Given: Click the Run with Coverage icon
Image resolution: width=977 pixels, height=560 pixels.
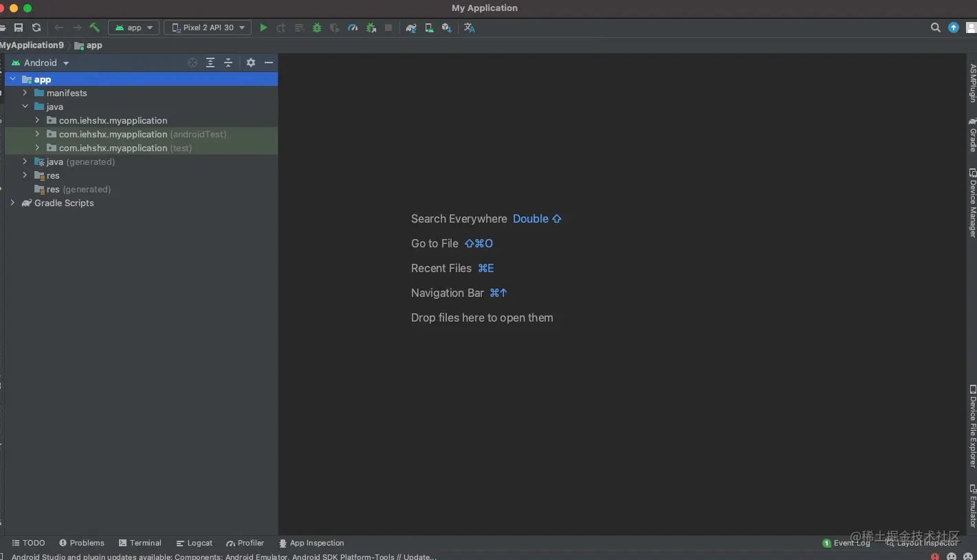Looking at the screenshot, I should [x=335, y=27].
